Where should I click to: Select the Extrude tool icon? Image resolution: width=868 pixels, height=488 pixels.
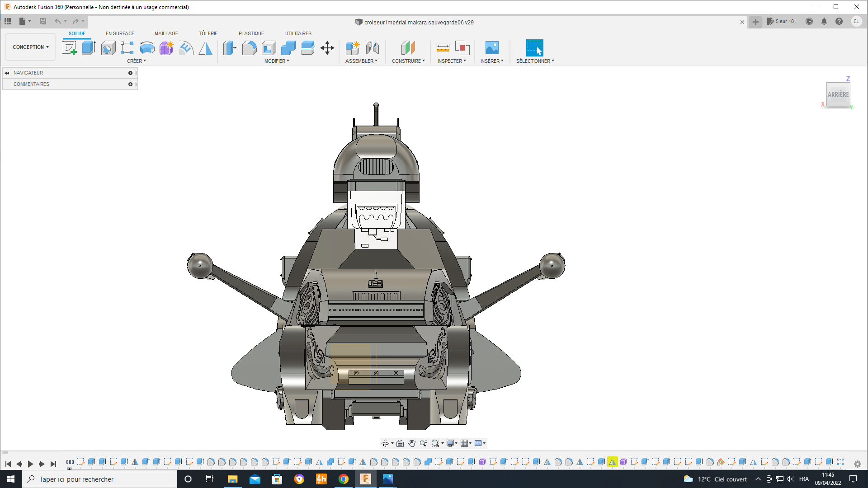point(89,48)
